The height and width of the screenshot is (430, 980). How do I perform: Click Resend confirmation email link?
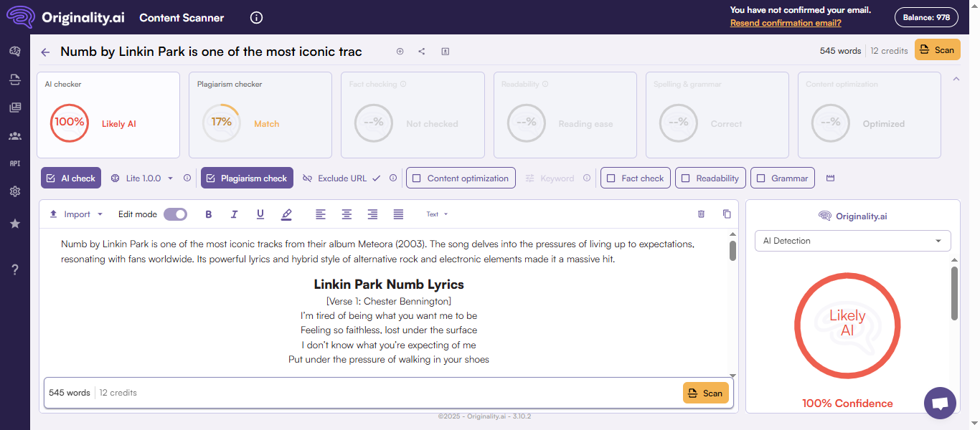click(x=786, y=23)
